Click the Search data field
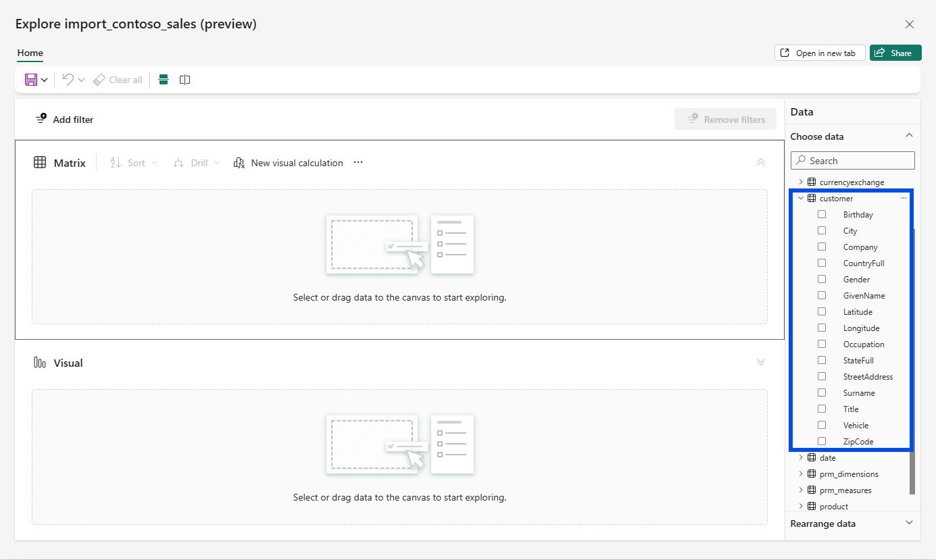This screenshot has height=560, width=936. click(853, 161)
